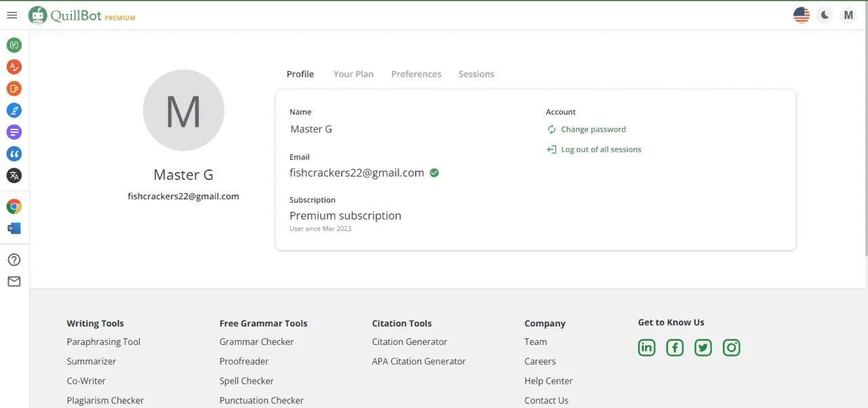This screenshot has height=408, width=868.
Task: Open the Contact mail envelope icon
Action: coord(14,282)
